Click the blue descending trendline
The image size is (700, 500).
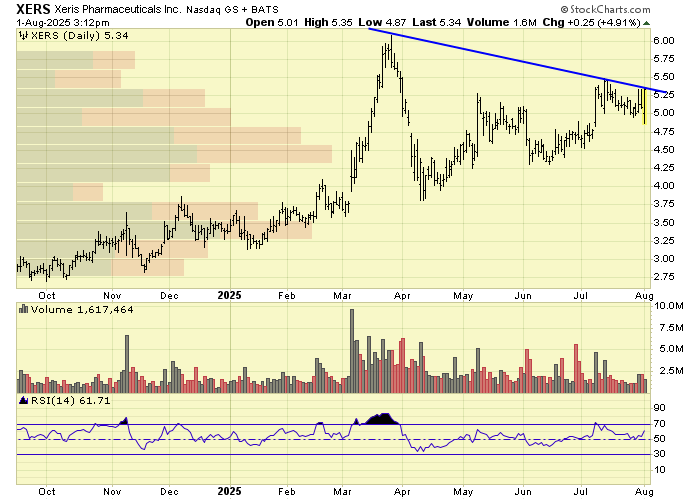point(517,61)
